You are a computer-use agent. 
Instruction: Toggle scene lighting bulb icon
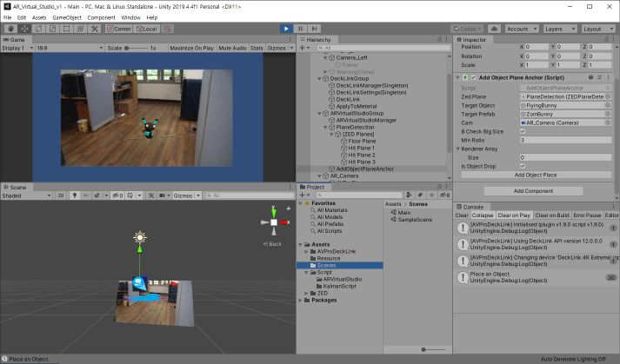(x=74, y=195)
